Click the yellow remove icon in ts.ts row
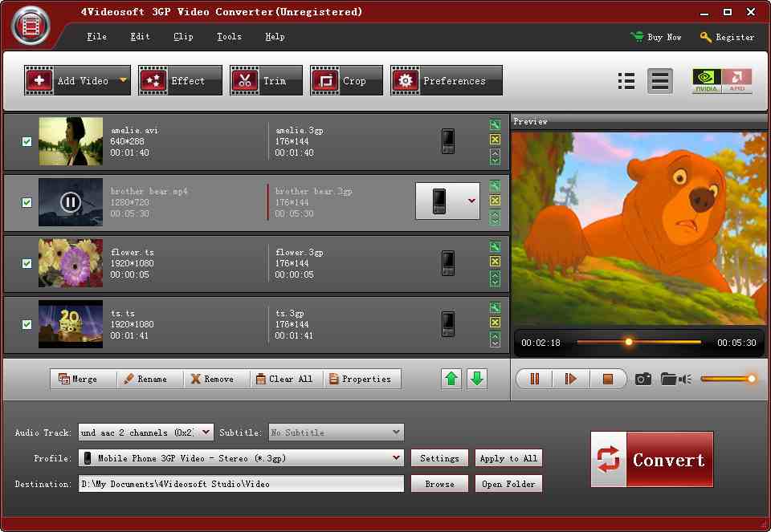The image size is (771, 532). pyautogui.click(x=496, y=323)
